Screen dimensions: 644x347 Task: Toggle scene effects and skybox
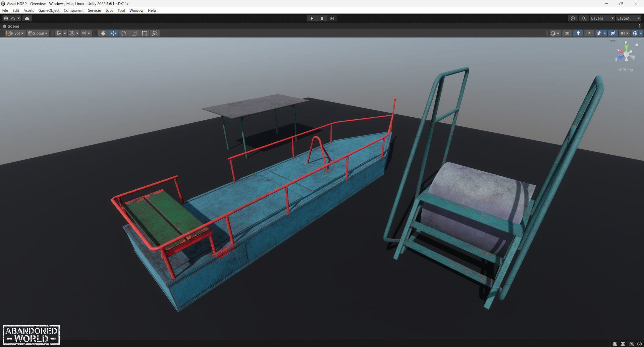599,33
